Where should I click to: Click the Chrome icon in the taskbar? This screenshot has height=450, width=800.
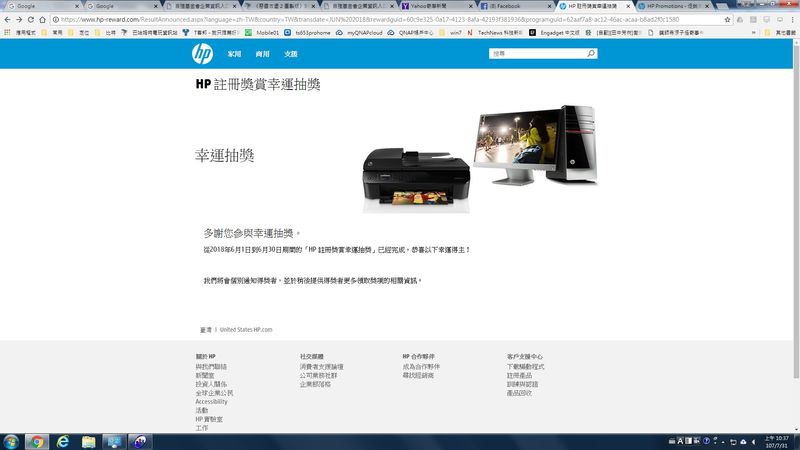tap(36, 442)
